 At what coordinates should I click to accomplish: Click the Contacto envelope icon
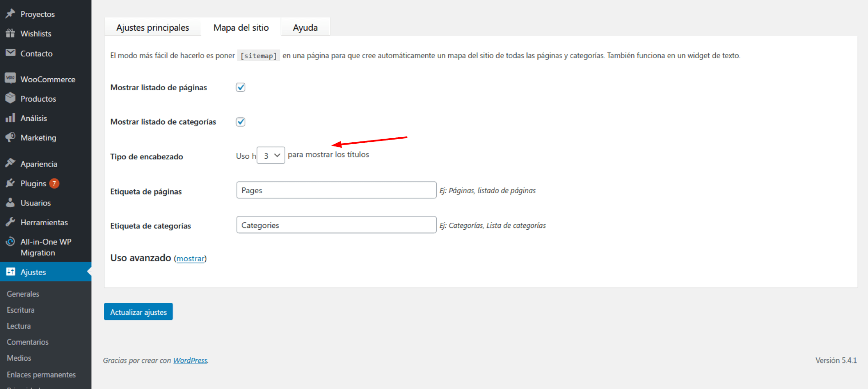(10, 53)
